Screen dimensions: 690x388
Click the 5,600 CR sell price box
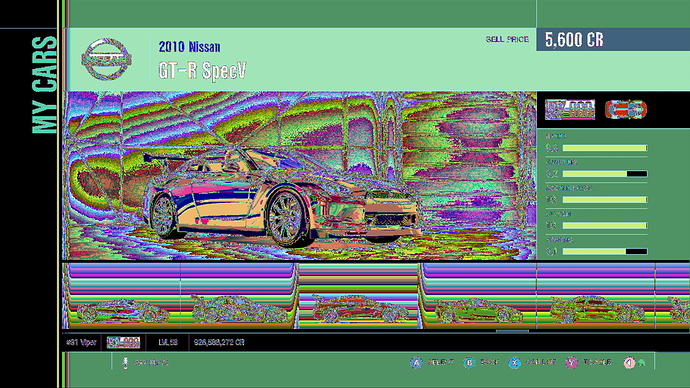pos(613,40)
